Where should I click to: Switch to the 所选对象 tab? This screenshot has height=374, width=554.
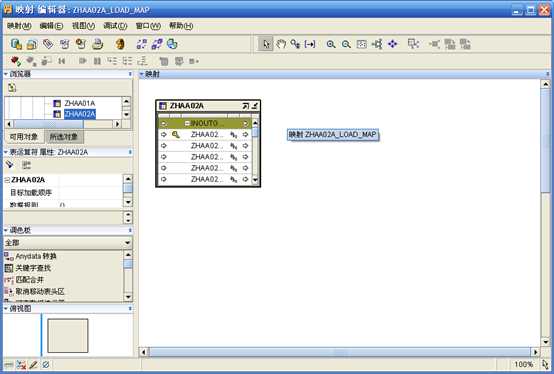point(64,137)
